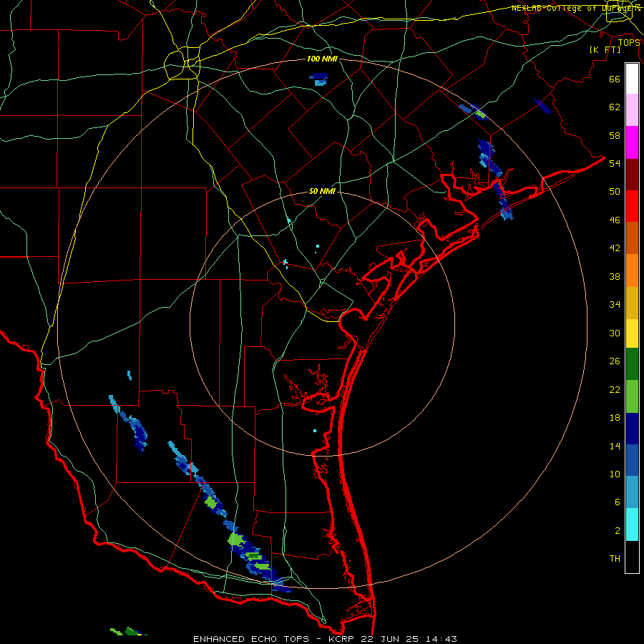The image size is (644, 644).
Task: Click the '54' legend value
Action: 615,163
